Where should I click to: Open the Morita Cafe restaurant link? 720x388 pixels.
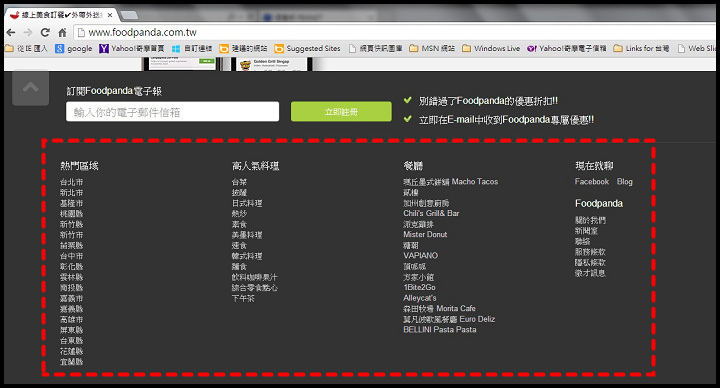439,309
